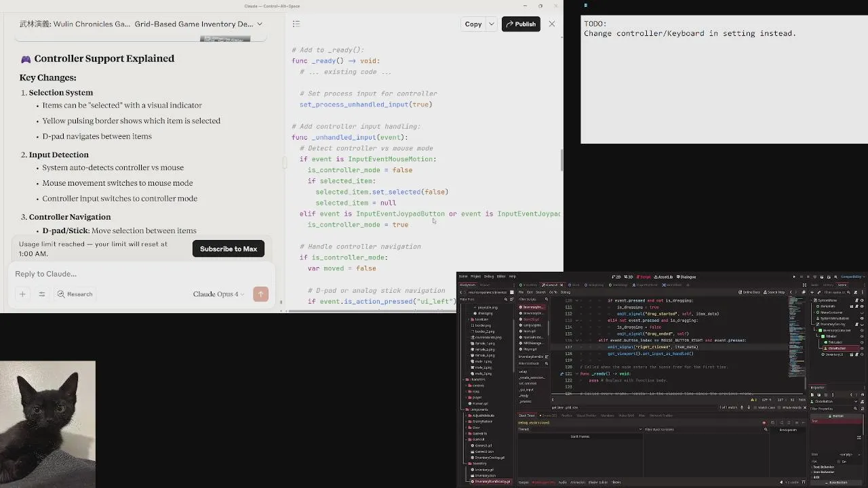
Task: Open the Audio bottom panel tab
Action: (x=563, y=482)
